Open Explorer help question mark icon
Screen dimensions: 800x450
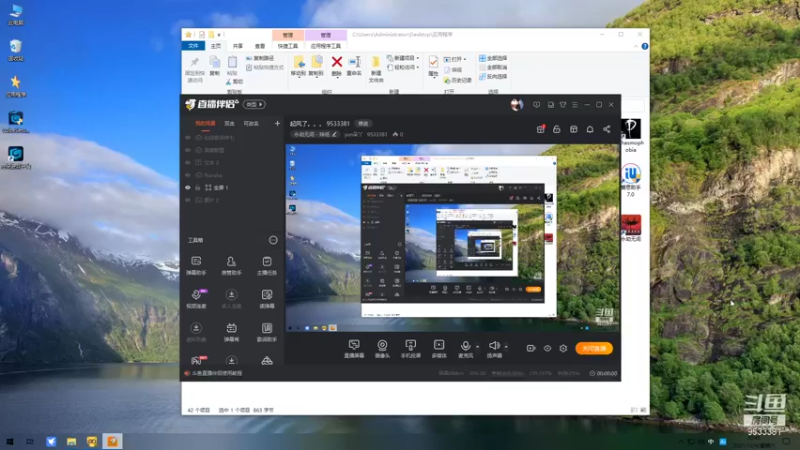click(645, 46)
